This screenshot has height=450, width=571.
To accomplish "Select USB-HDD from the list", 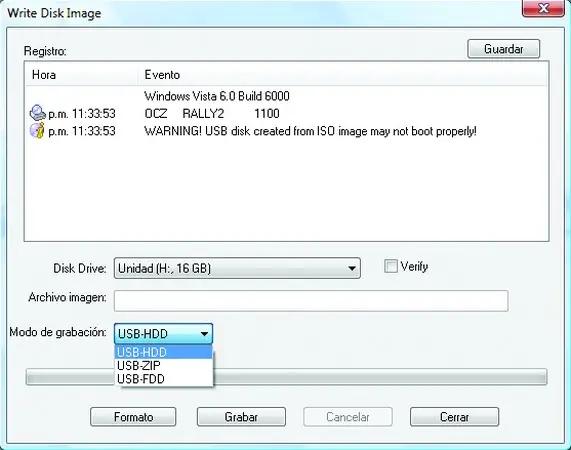I will (164, 352).
